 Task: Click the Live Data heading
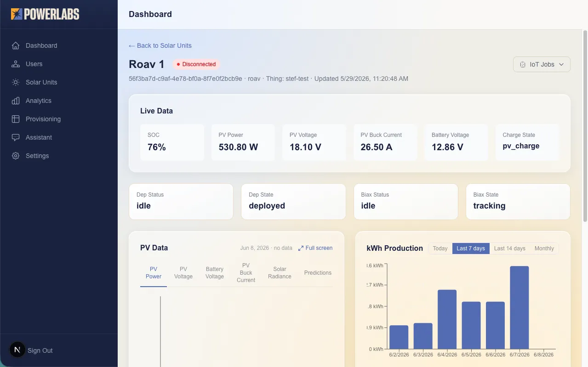coord(156,111)
